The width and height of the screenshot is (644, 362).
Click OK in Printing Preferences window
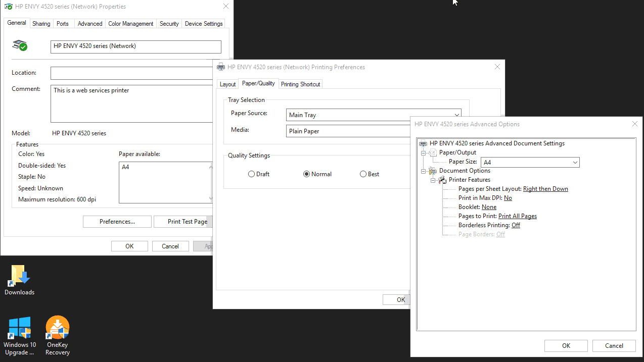pos(397,299)
